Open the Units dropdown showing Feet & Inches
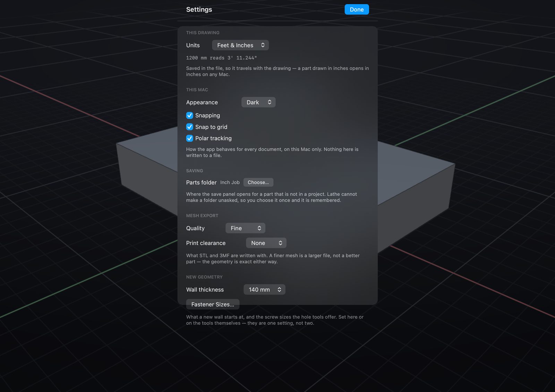555x392 pixels. pyautogui.click(x=240, y=45)
